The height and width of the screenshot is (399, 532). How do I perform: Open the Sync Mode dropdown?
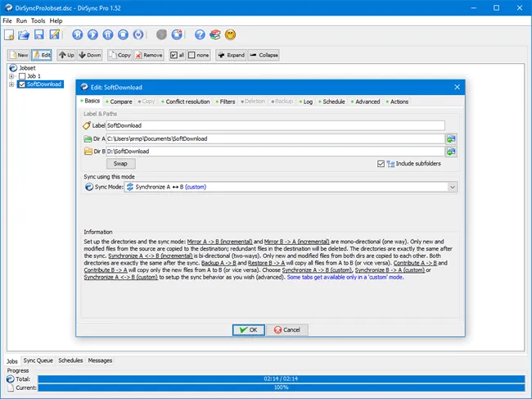pyautogui.click(x=453, y=187)
